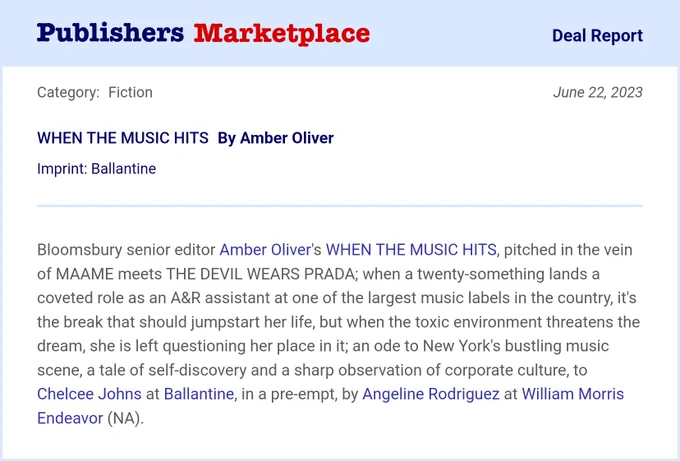
Task: Click the word Publishers in header logo
Action: 111,33
